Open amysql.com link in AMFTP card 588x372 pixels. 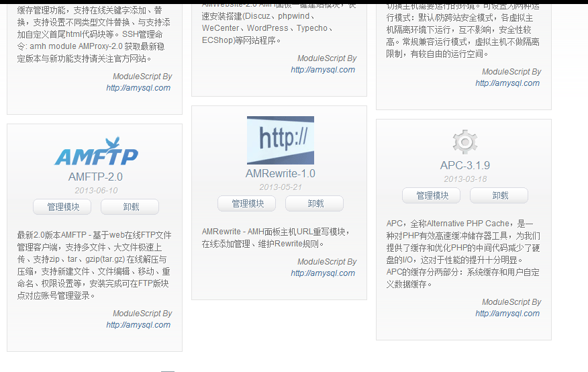point(138,325)
